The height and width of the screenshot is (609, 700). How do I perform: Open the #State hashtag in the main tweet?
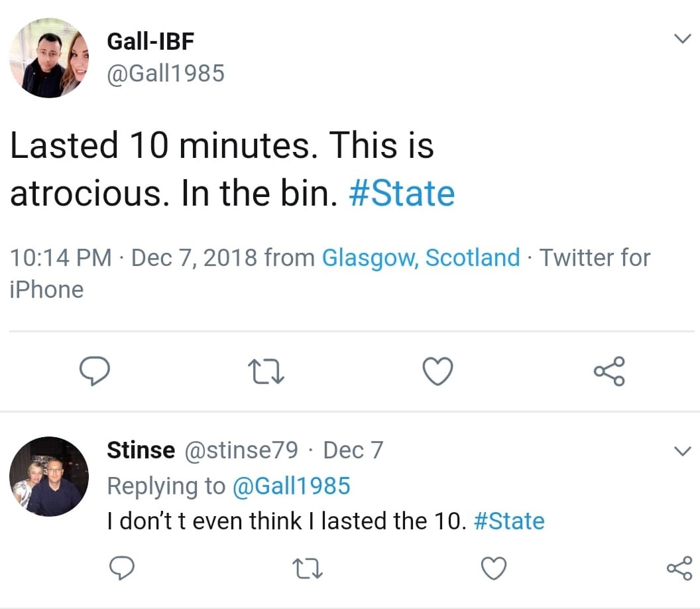tap(402, 194)
